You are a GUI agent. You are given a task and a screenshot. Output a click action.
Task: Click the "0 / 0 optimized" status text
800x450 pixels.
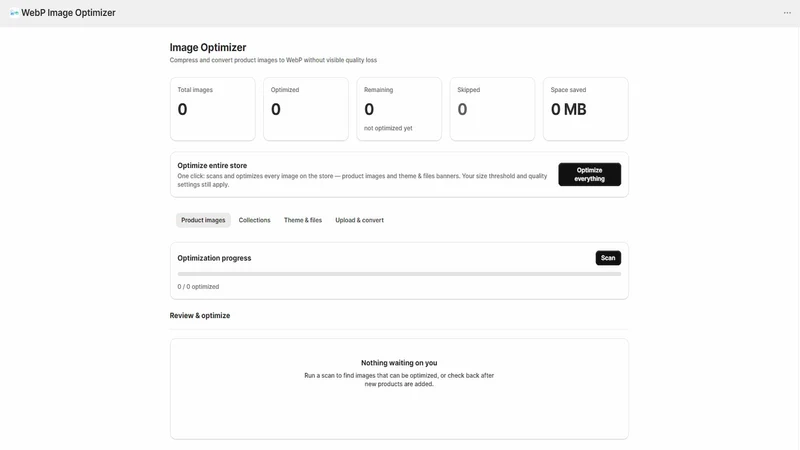point(198,287)
